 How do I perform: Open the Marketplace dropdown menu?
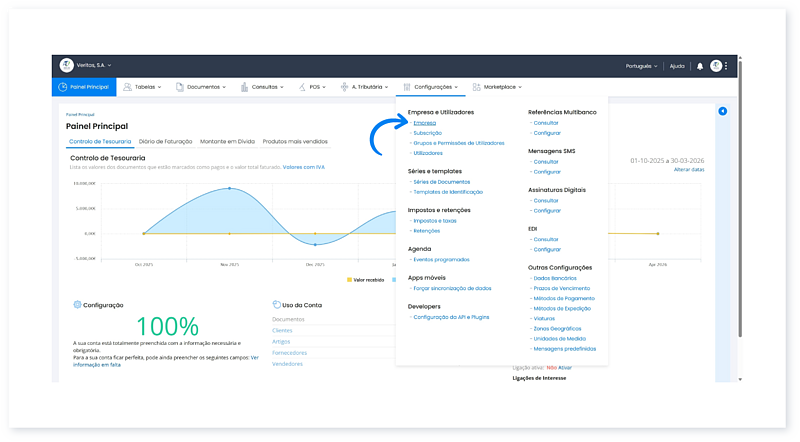pos(498,87)
